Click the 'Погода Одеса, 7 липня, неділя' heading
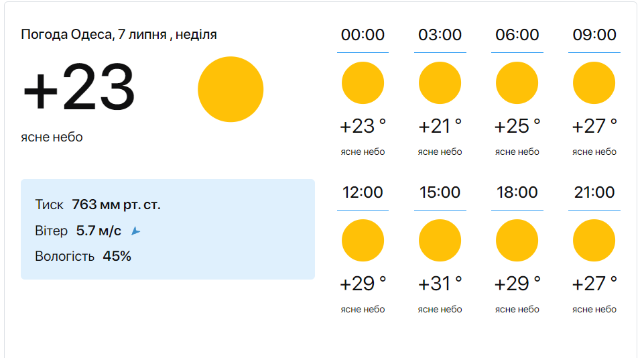644x358 pixels. click(x=119, y=34)
